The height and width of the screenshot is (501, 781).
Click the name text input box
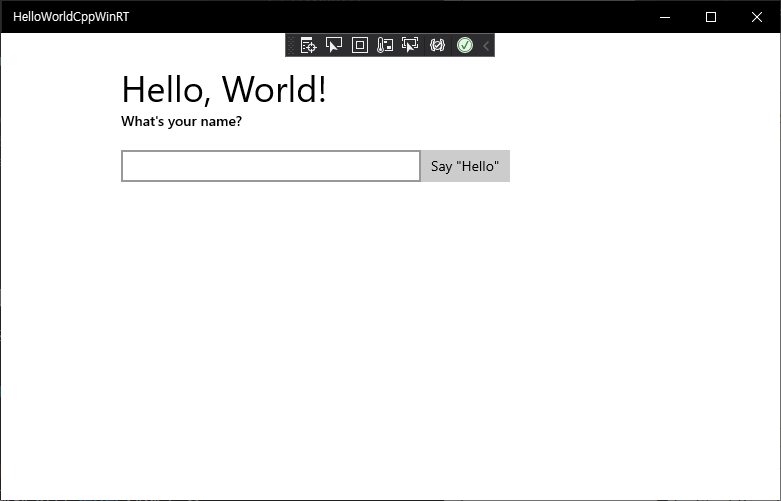coord(271,166)
